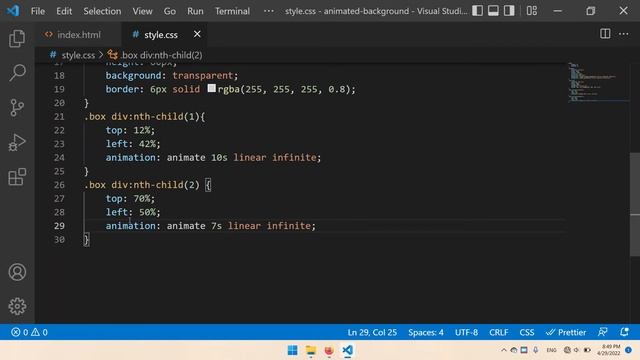Click the .box div:nth-child(2) breadcrumb

[x=156, y=55]
